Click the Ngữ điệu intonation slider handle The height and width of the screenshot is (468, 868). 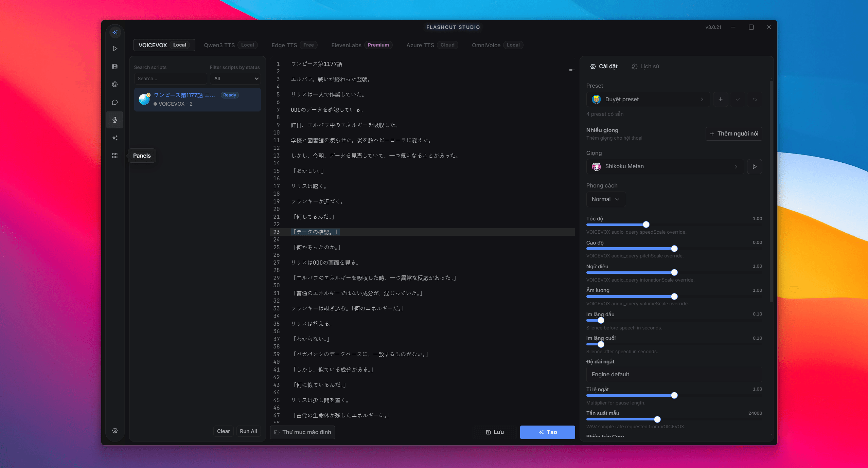pyautogui.click(x=674, y=272)
